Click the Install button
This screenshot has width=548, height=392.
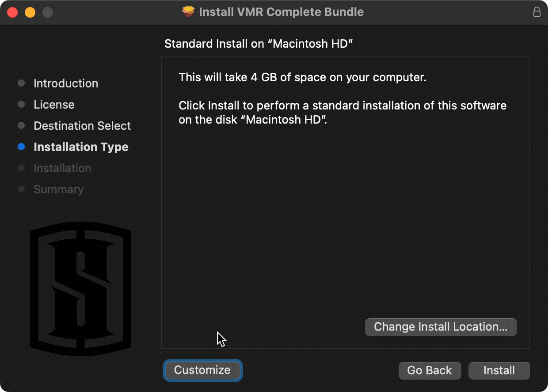coord(499,370)
